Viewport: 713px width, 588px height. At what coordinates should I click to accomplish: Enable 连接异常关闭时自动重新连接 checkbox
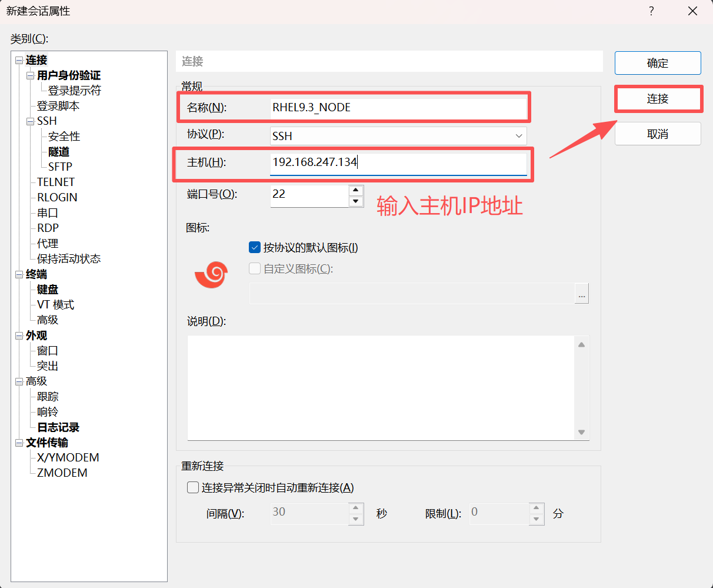coord(192,487)
